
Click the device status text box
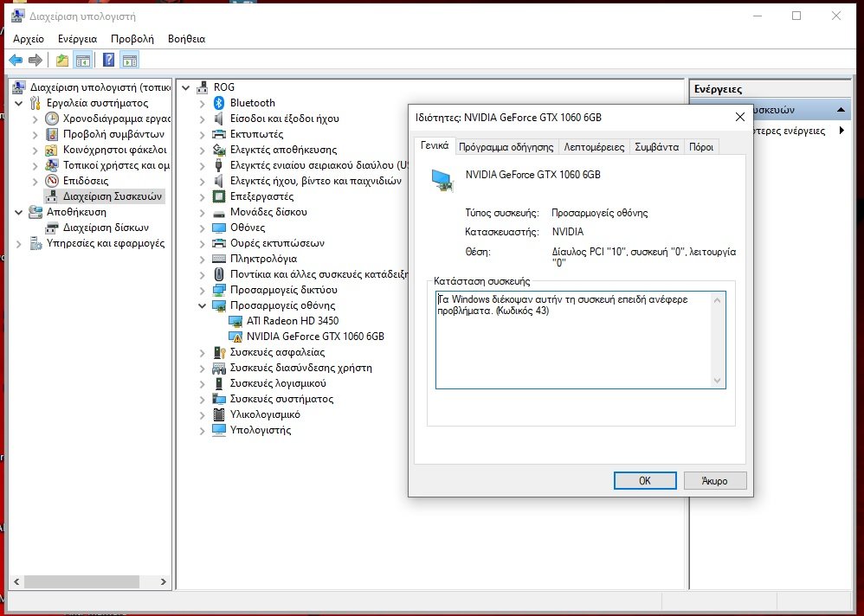click(580, 340)
